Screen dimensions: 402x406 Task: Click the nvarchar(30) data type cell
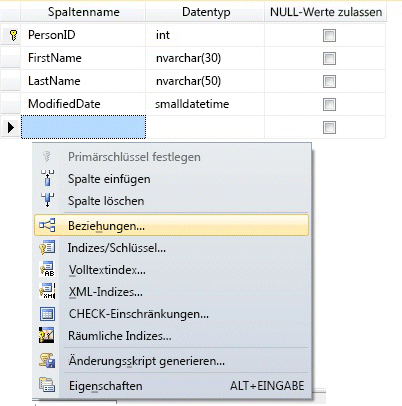click(x=205, y=58)
